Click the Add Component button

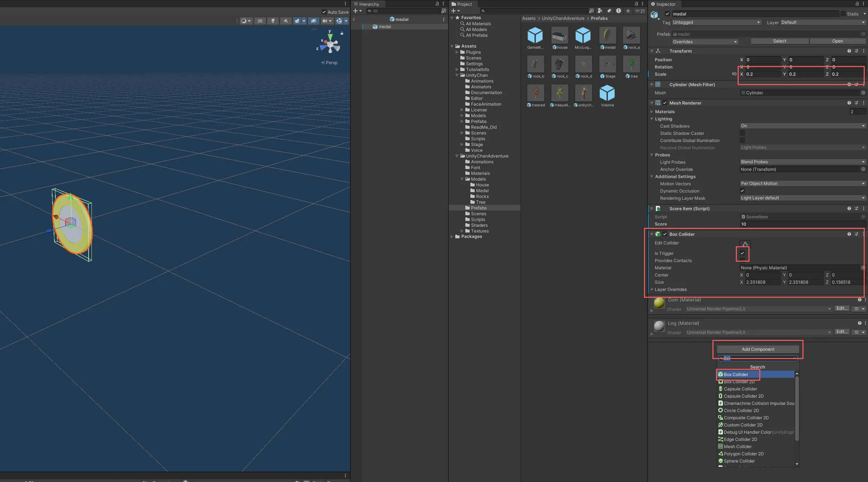tap(758, 349)
